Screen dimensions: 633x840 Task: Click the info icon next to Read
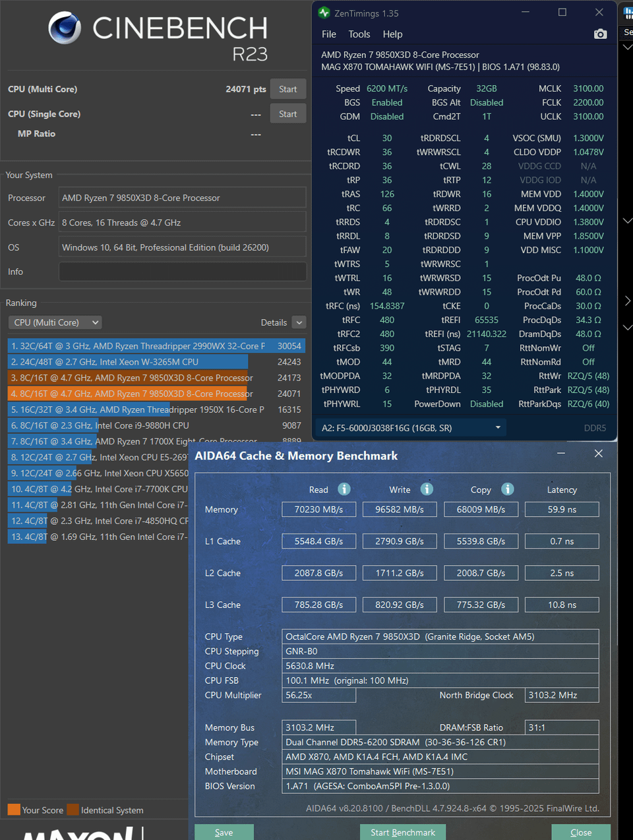[x=344, y=489]
